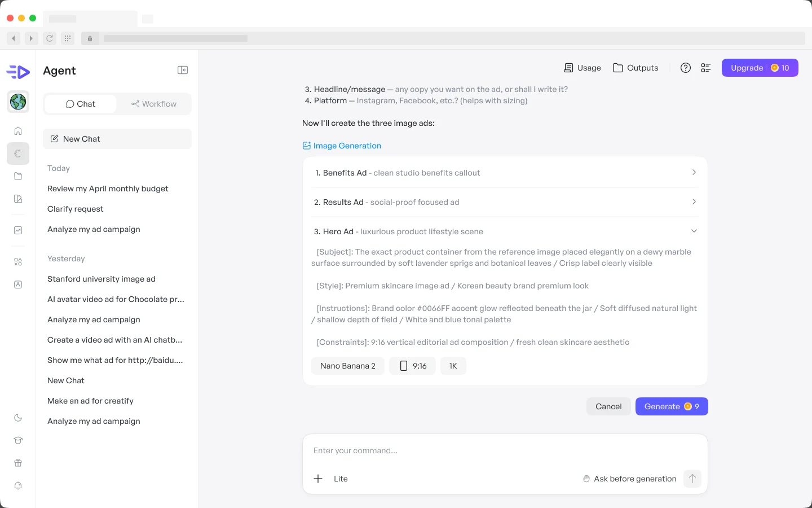This screenshot has height=508, width=812.
Task: Open the analytics chart sidebar icon
Action: pos(18,230)
